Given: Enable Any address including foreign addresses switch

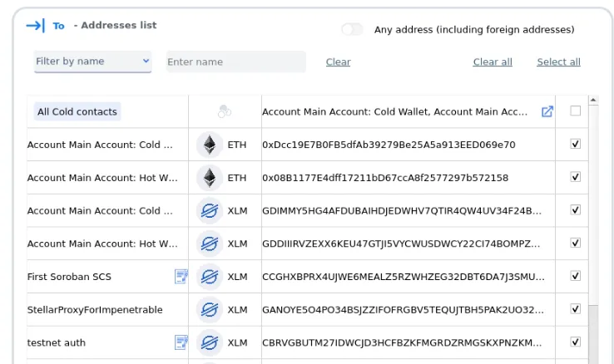Looking at the screenshot, I should pyautogui.click(x=352, y=29).
